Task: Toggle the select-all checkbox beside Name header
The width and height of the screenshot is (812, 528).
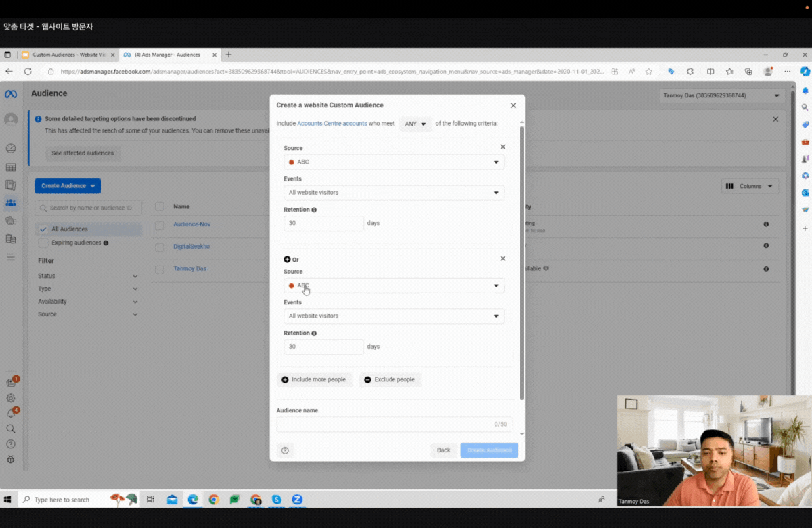Action: pyautogui.click(x=160, y=207)
